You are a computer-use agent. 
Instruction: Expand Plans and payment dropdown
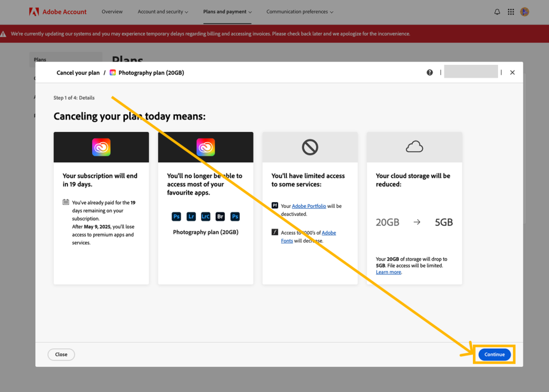227,12
